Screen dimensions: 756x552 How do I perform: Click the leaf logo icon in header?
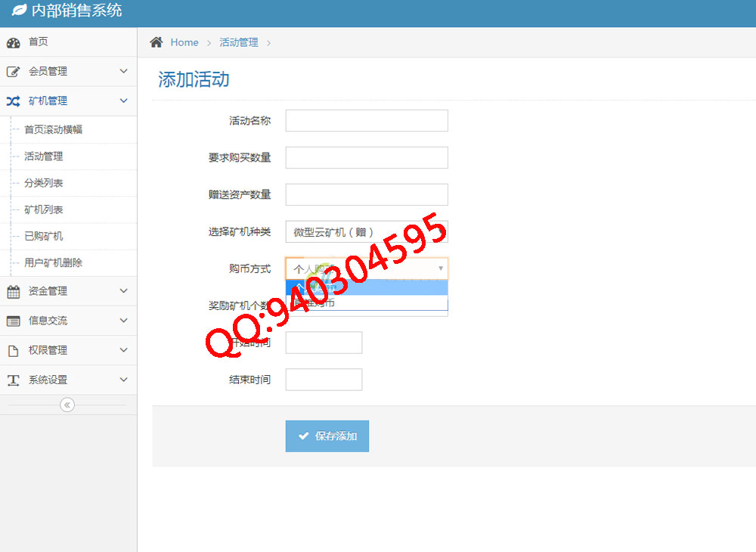19,11
